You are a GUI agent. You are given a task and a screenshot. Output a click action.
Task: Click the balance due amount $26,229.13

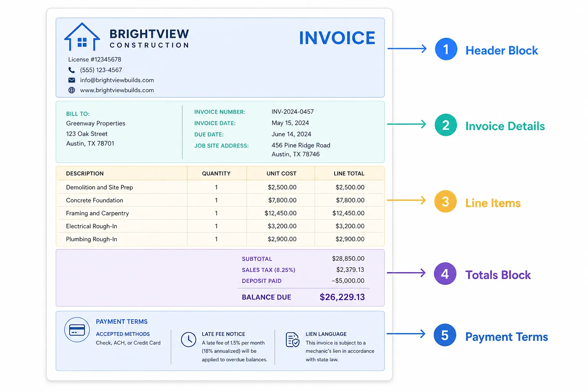pos(342,297)
